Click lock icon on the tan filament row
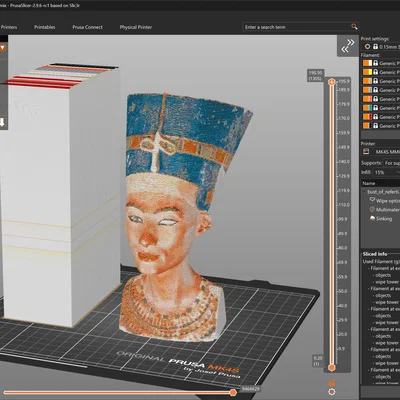Viewport: 400px width, 400px height. click(x=375, y=81)
